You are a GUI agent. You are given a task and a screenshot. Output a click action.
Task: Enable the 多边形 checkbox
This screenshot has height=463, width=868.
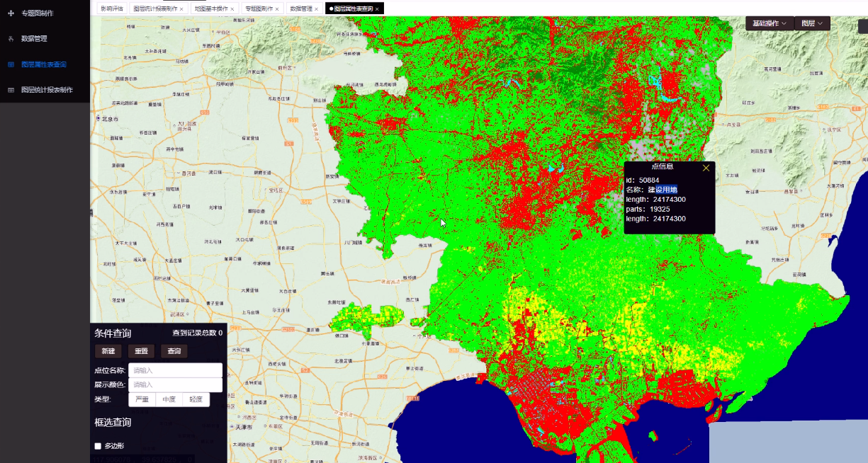[98, 446]
